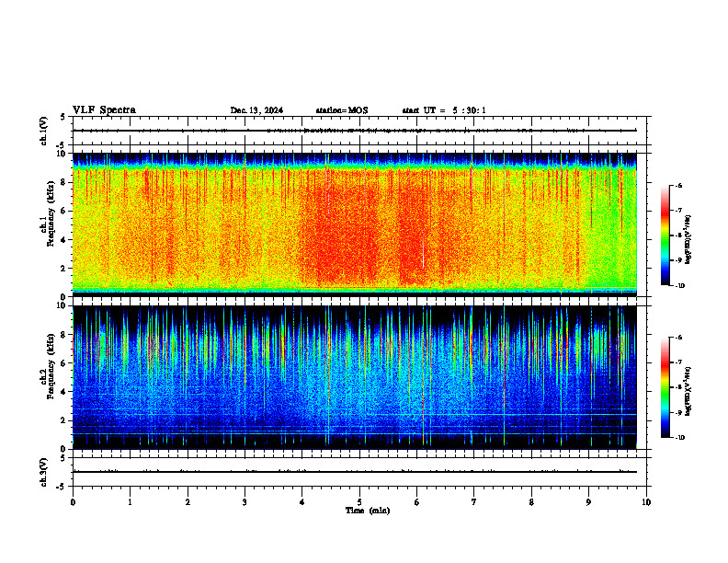Viewport: 728px width, 563px height.
Task: Click tick label "6" on the time axis
Action: pos(417,502)
